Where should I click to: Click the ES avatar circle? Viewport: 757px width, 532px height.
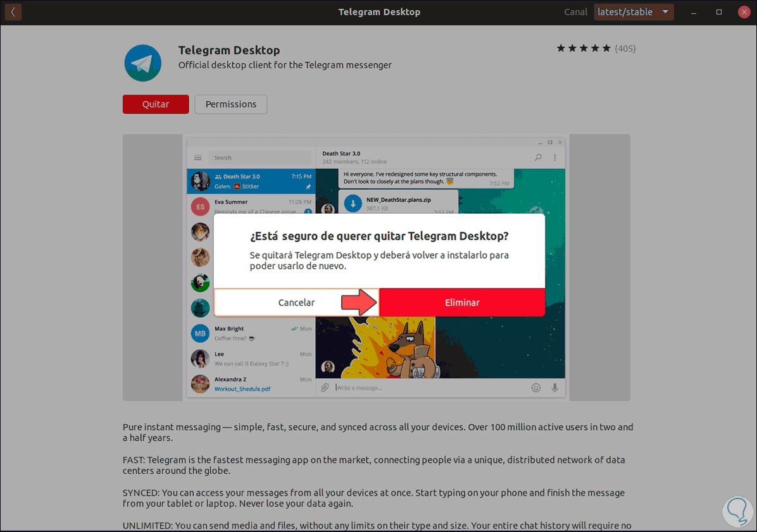(200, 207)
